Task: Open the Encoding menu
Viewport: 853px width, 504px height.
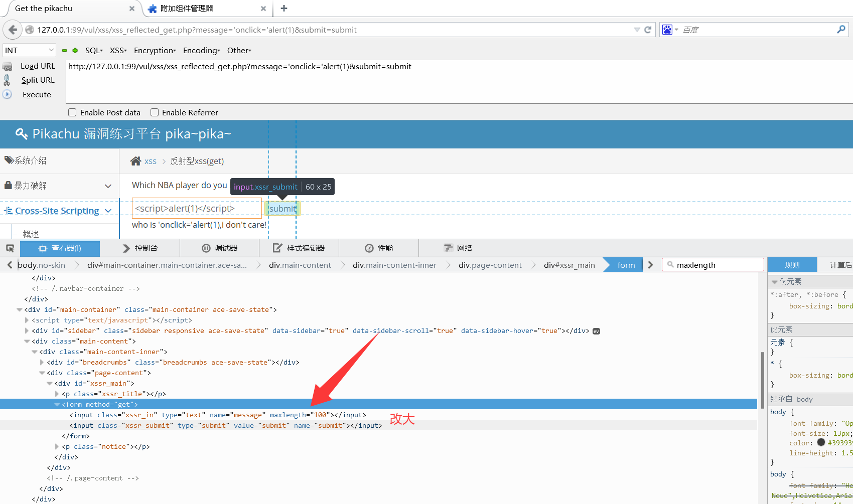Action: (202, 50)
